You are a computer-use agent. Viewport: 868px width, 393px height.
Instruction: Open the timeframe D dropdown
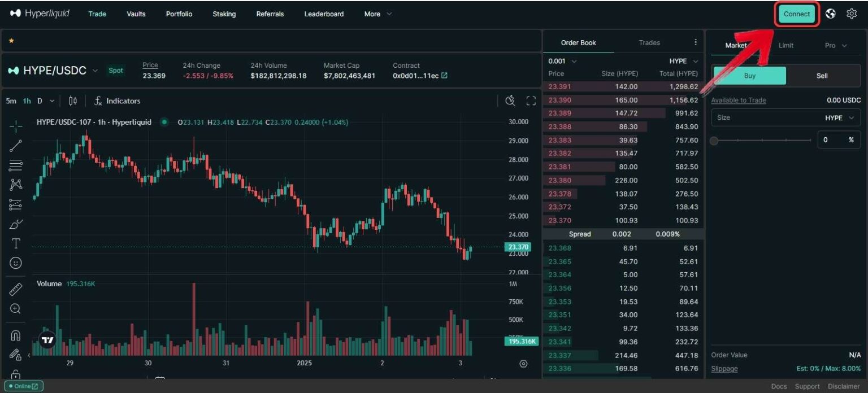[44, 101]
